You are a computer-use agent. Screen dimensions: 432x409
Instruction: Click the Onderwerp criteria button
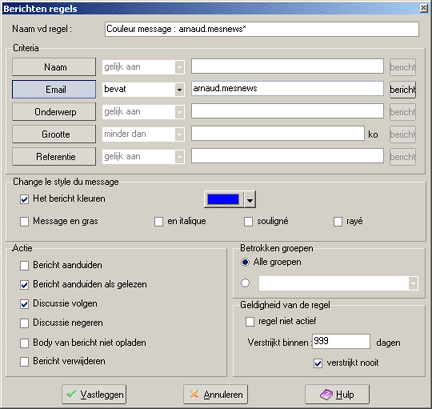(54, 112)
